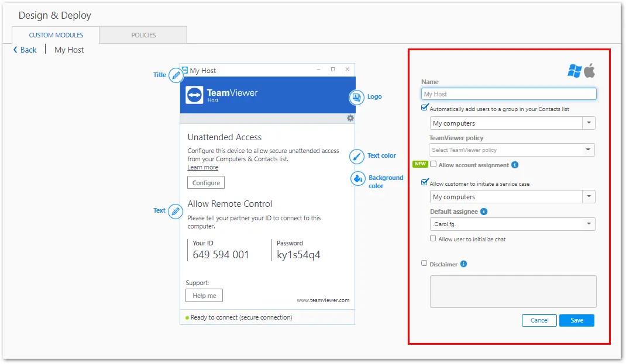Click Learn more link in preview

coord(203,168)
